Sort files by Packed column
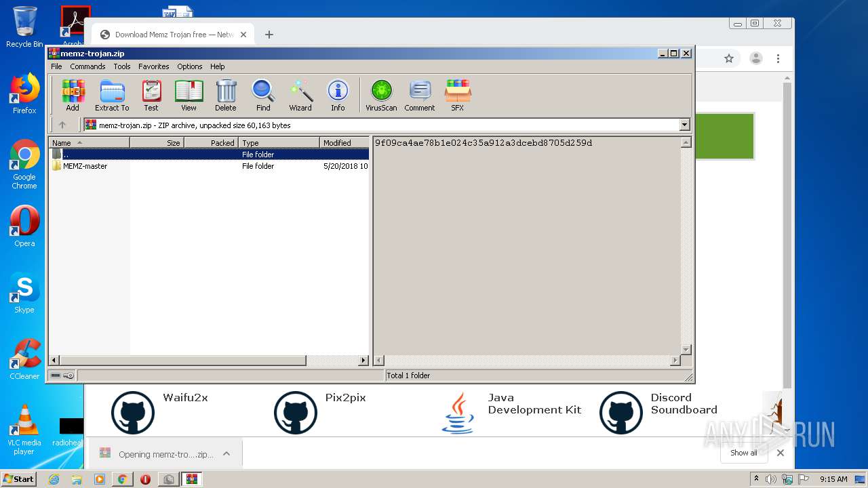 211,143
